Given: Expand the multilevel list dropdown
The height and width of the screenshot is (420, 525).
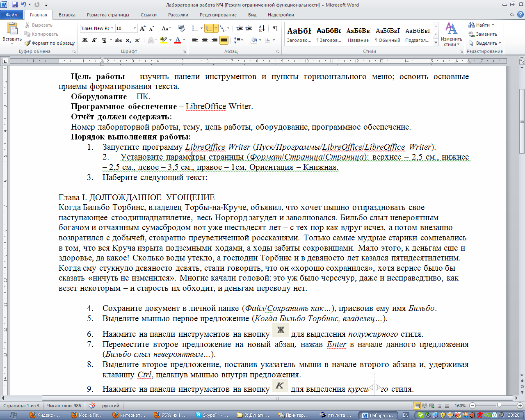Looking at the screenshot, I should pos(228,28).
